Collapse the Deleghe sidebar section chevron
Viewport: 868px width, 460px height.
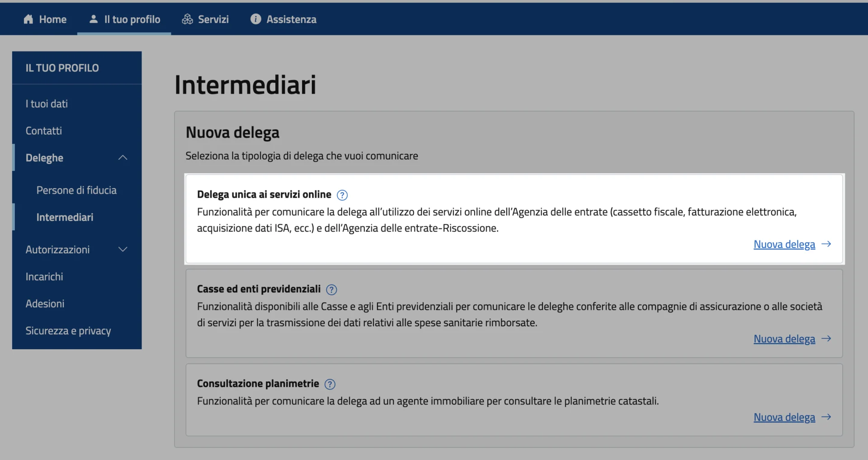tap(123, 158)
